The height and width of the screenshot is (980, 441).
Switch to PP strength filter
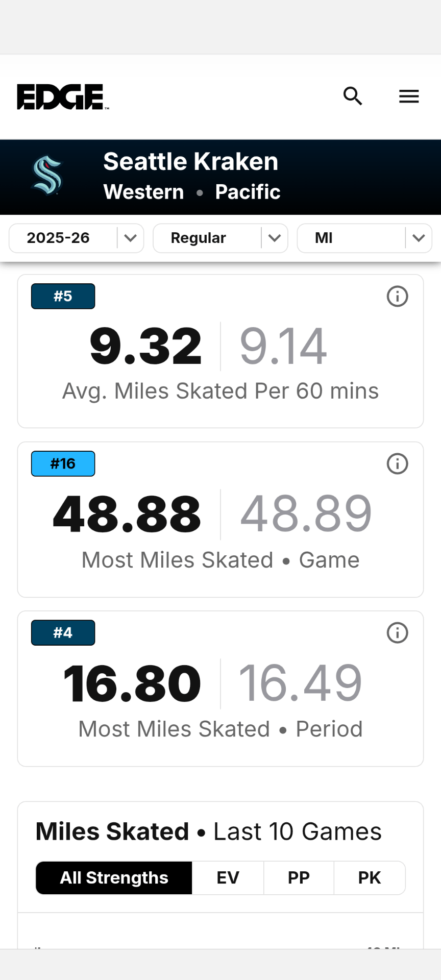coord(299,878)
